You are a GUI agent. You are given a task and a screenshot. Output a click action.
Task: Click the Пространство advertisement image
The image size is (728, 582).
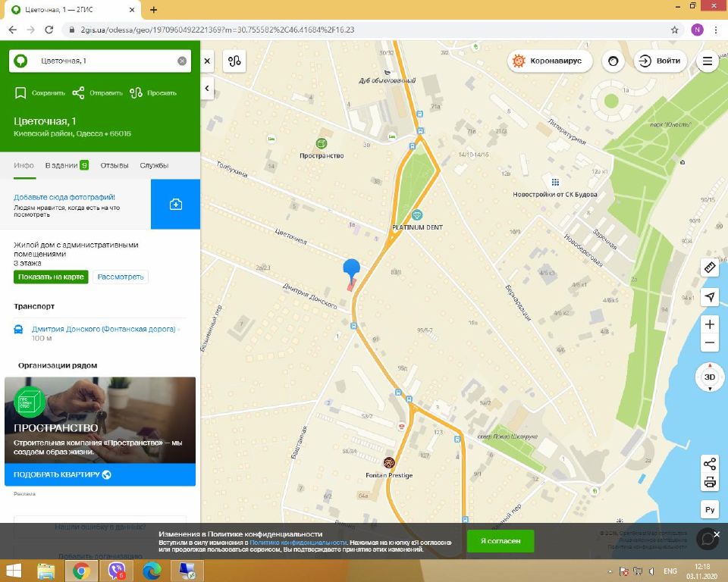click(100, 420)
